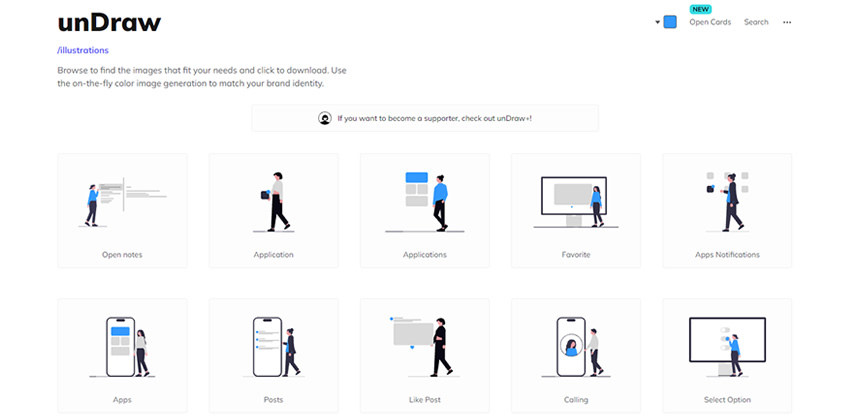Open the blue color picker swatch
This screenshot has height=420, width=860.
click(x=670, y=22)
